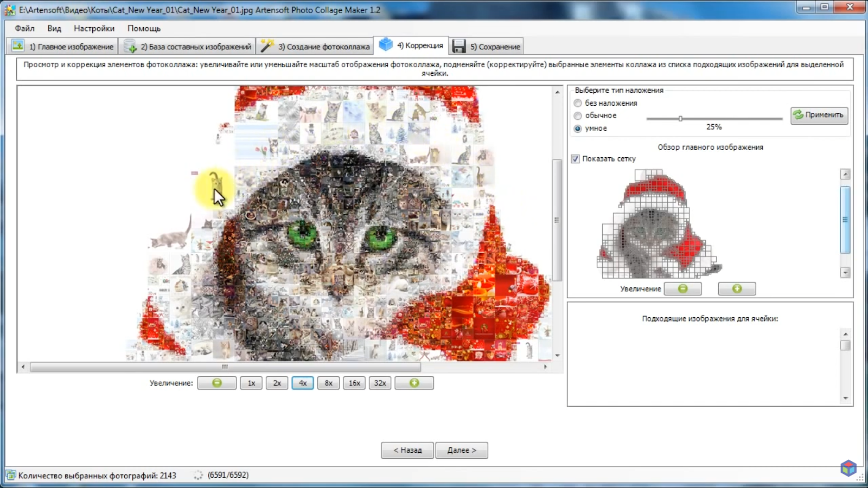The height and width of the screenshot is (488, 868).
Task: Click the main image overview thumbnail
Action: pos(659,224)
